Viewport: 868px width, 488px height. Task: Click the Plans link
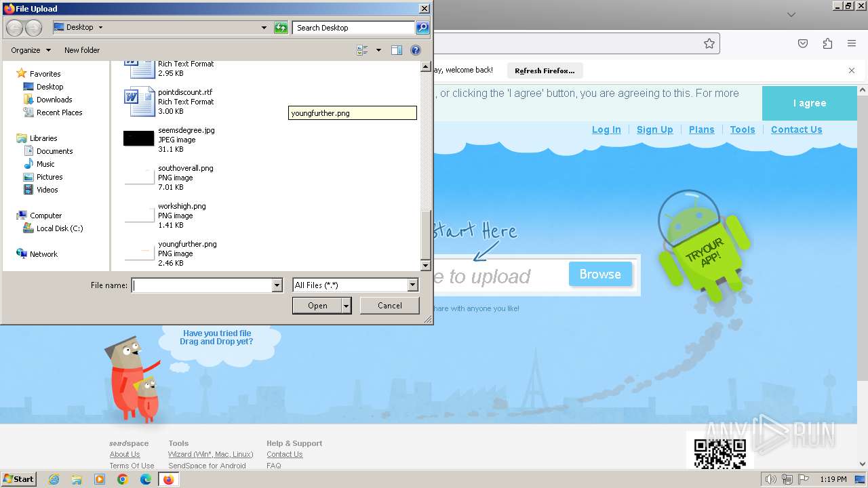point(701,129)
